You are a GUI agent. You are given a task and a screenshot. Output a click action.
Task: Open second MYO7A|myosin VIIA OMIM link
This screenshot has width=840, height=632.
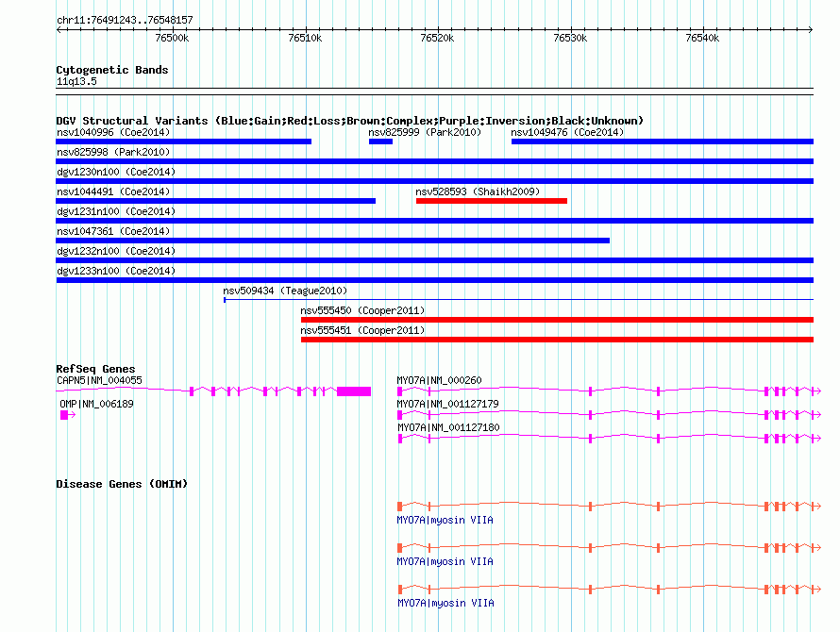coord(445,562)
